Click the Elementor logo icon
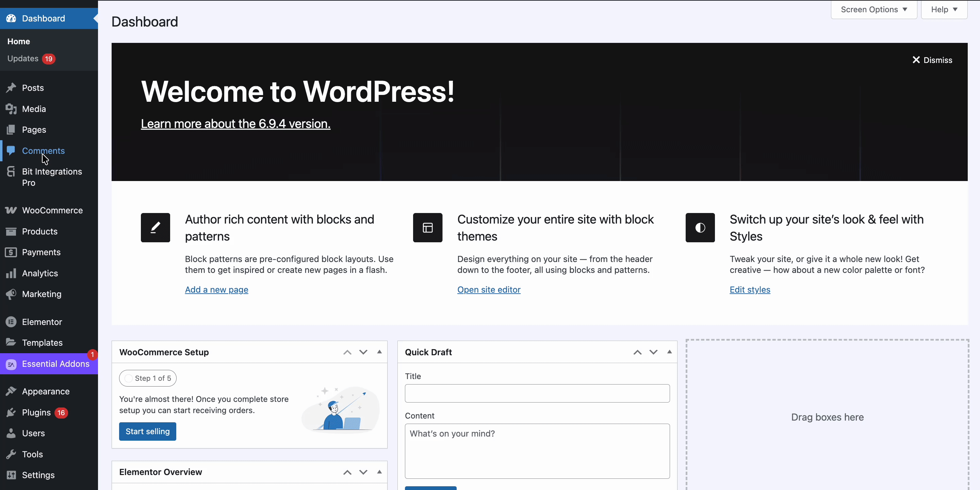This screenshot has width=980, height=490. pos(11,322)
